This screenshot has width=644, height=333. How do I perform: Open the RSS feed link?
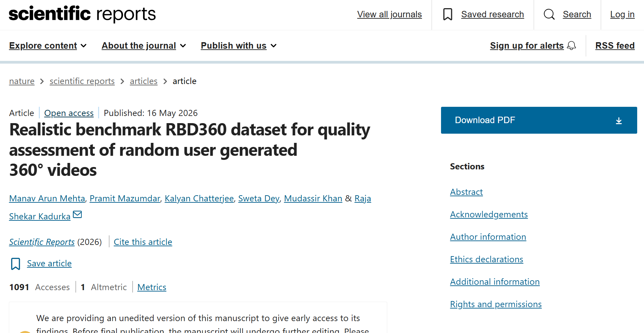[615, 46]
